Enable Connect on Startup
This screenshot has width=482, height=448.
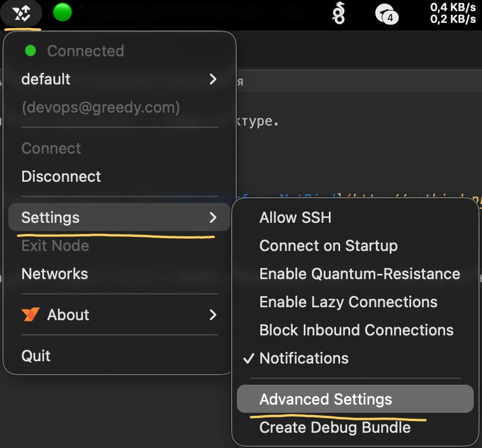(x=328, y=246)
